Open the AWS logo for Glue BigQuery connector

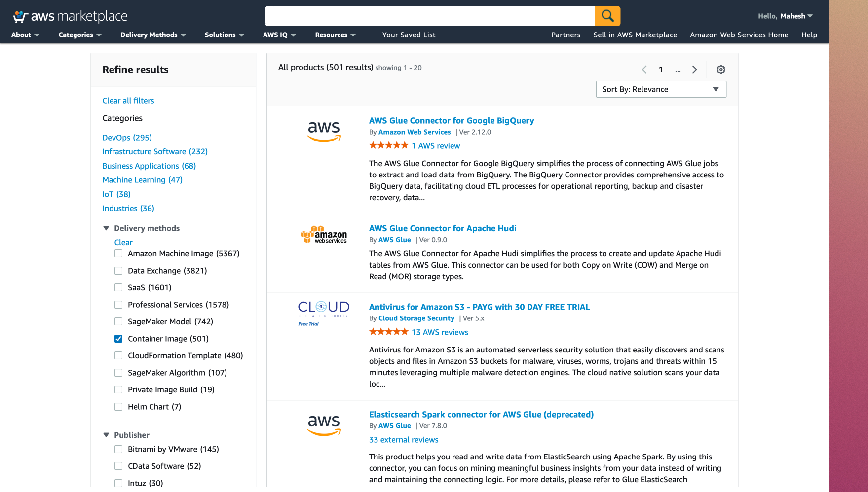324,131
